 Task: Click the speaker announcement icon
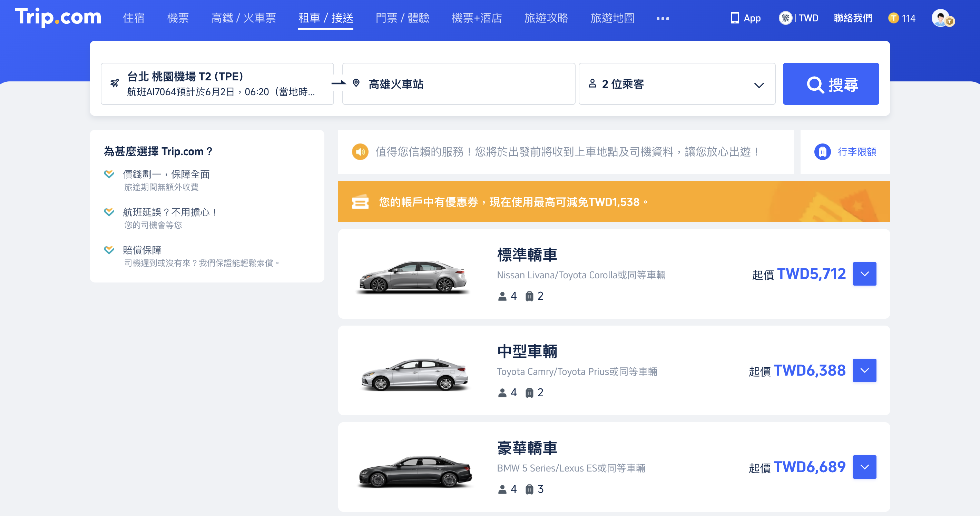(x=360, y=152)
